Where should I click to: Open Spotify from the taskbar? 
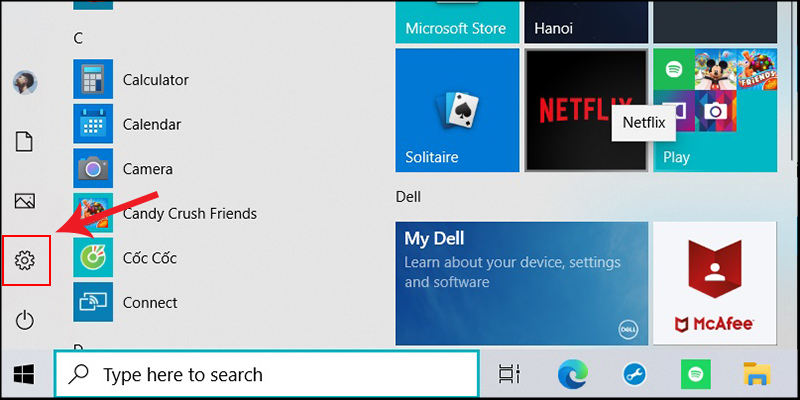[694, 375]
